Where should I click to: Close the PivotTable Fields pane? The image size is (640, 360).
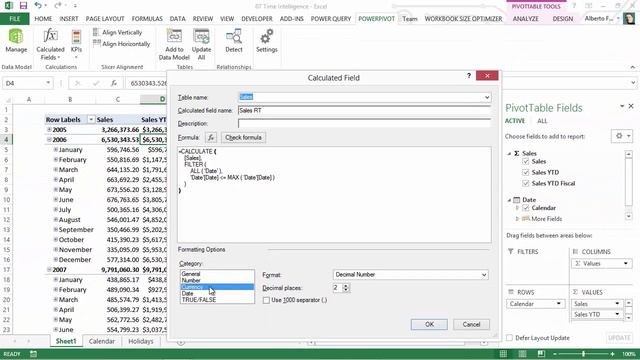(x=631, y=106)
